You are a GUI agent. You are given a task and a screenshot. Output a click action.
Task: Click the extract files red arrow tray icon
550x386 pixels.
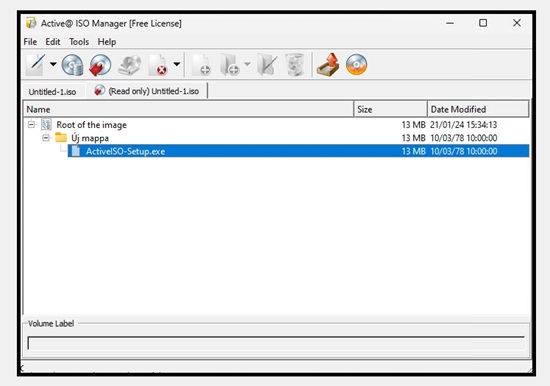[x=328, y=65]
